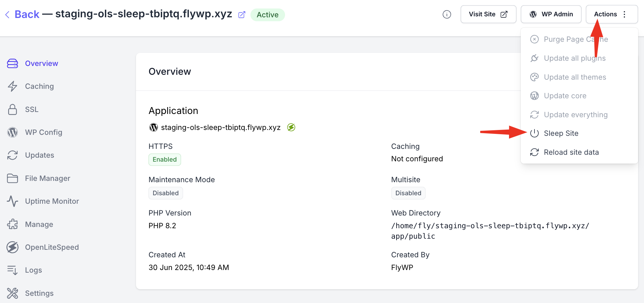Click the web directory path text

click(490, 231)
